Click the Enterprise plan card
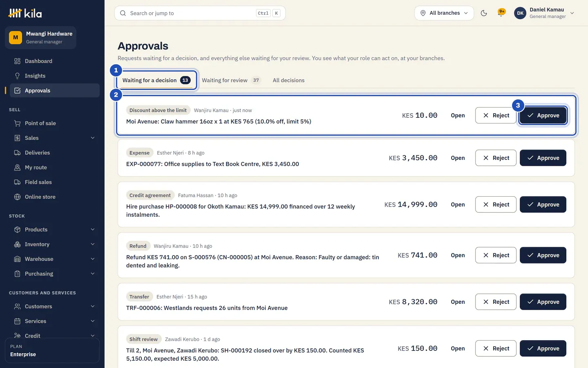The height and width of the screenshot is (368, 588). [x=52, y=350]
